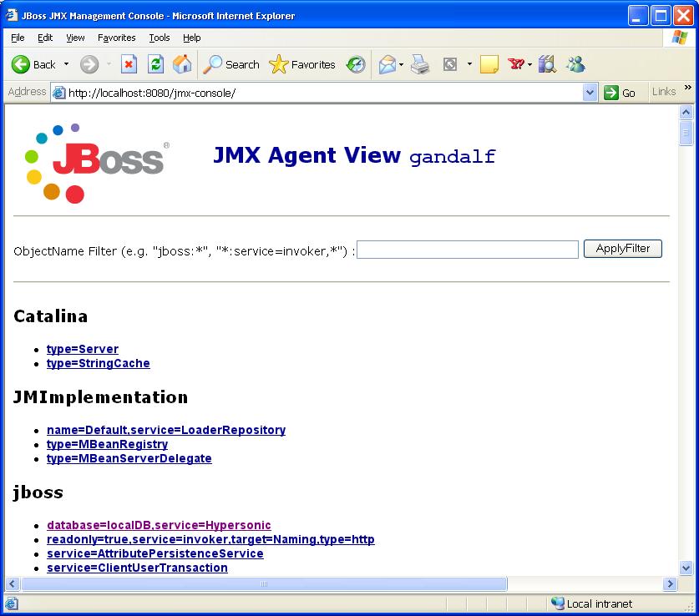Click the Yahoo Y! toolbar icon
The image size is (699, 616).
pyautogui.click(x=516, y=64)
